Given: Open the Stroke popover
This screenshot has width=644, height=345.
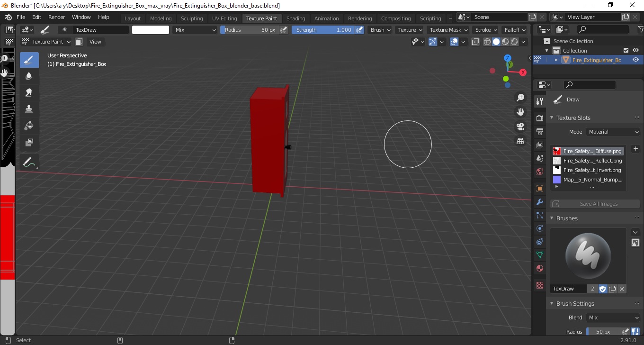Looking at the screenshot, I should (486, 30).
